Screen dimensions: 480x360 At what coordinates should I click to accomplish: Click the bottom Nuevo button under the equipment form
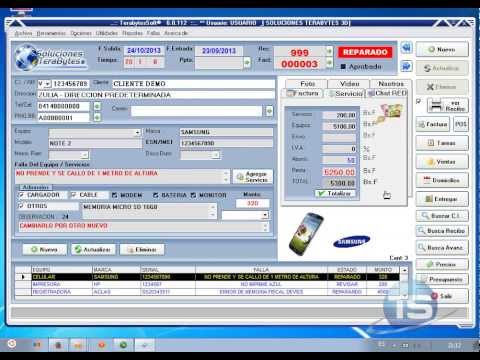(x=44, y=249)
